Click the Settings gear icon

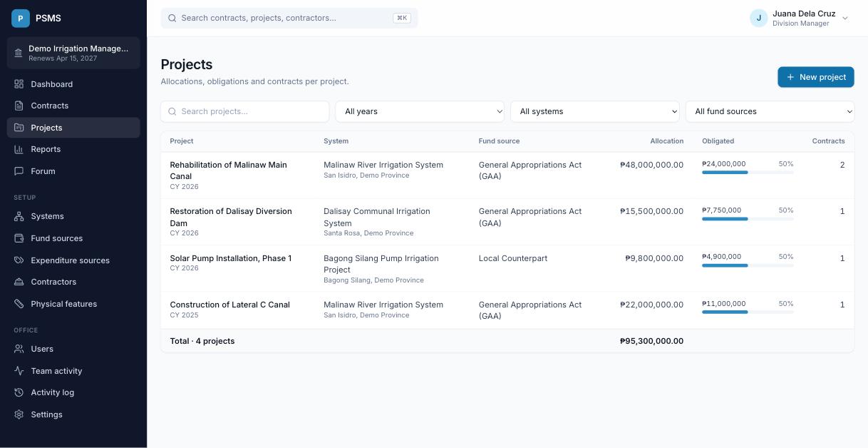(19, 414)
